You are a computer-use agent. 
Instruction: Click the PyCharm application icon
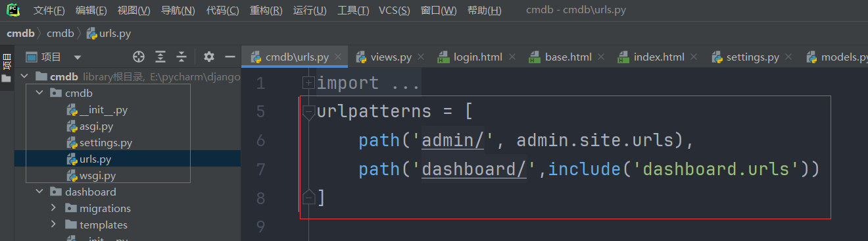point(13,10)
